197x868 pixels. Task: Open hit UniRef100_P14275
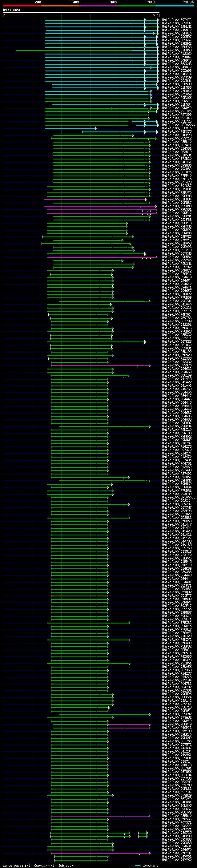click(x=177, y=446)
